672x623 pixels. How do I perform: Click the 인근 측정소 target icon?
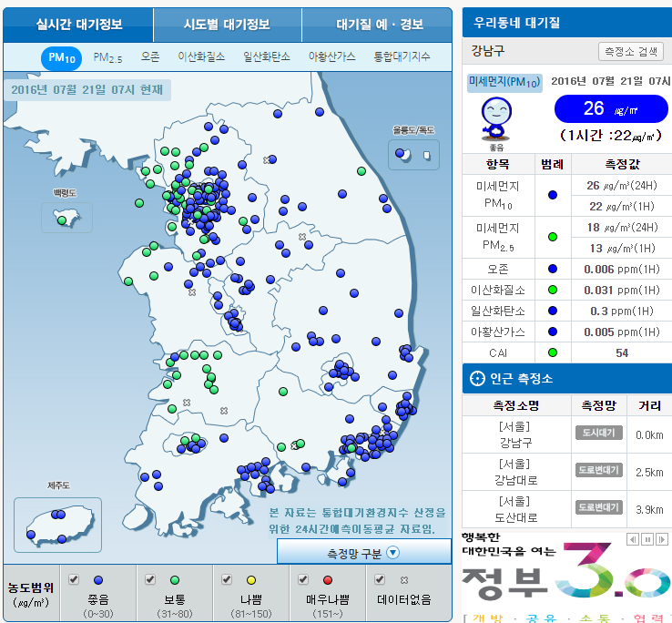pyautogui.click(x=477, y=378)
